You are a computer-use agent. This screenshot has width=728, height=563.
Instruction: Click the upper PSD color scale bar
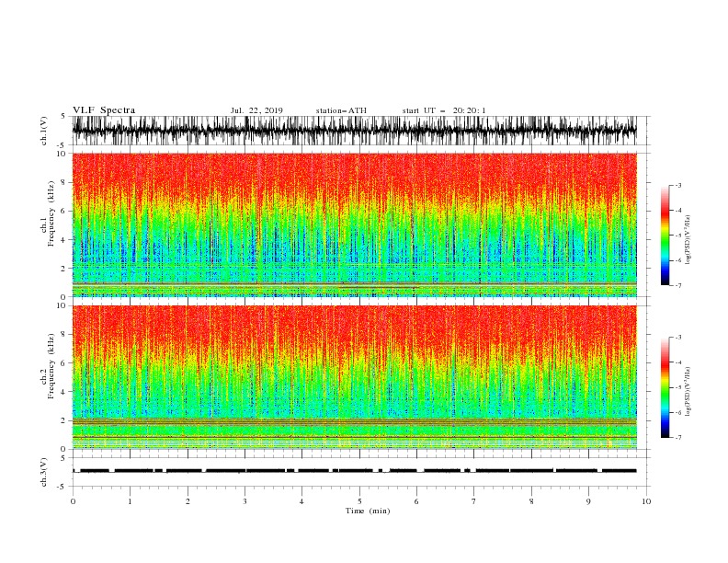click(665, 236)
